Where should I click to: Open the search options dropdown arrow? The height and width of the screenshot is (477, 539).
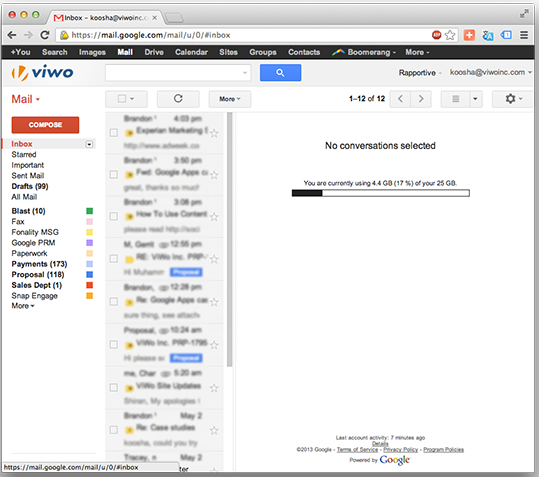click(x=245, y=73)
